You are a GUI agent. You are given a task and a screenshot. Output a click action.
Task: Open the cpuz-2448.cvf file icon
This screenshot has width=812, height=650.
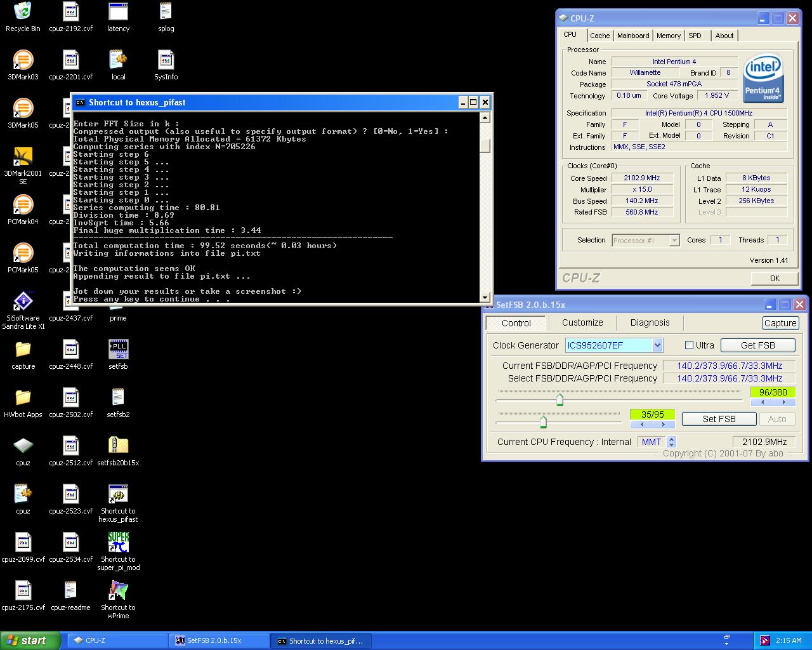70,349
